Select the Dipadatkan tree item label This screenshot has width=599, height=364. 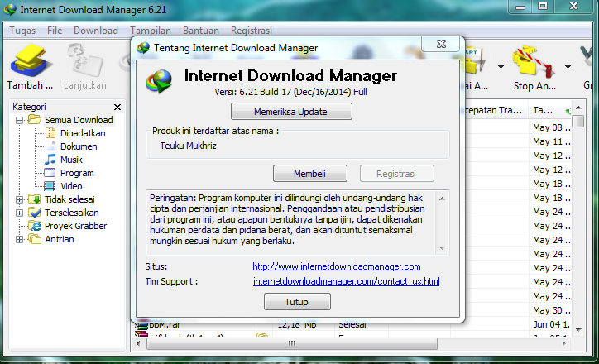83,133
